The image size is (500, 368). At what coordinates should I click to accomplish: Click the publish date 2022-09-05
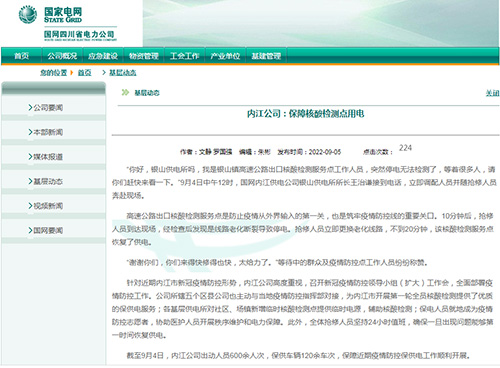tap(325, 152)
